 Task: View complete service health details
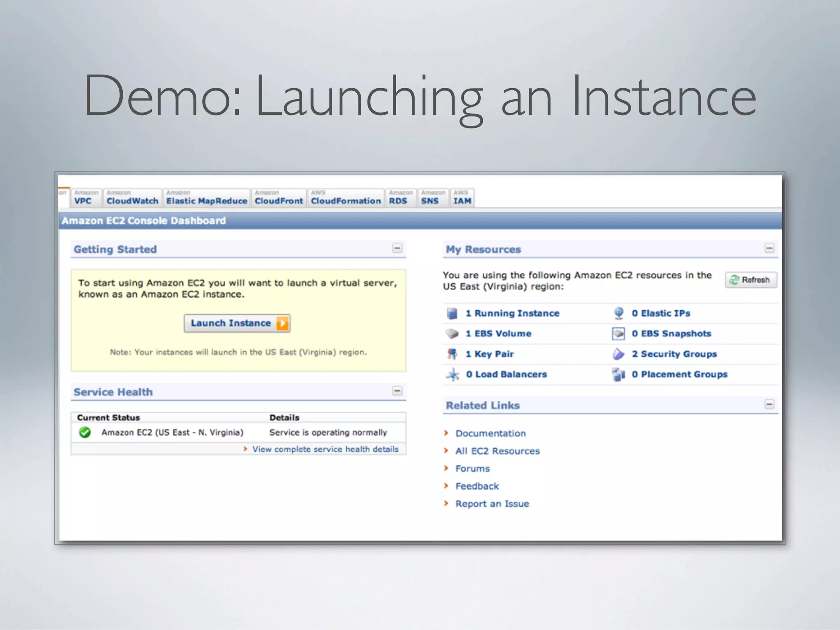(x=325, y=450)
